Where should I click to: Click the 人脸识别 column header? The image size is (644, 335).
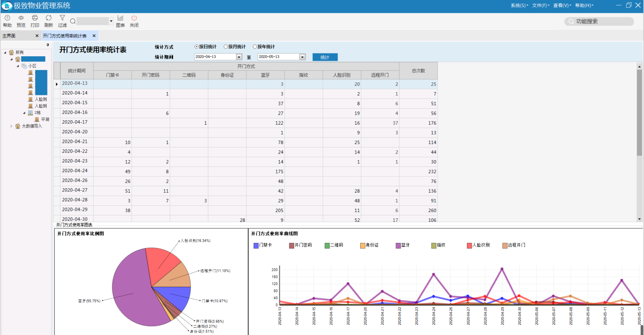pos(342,75)
